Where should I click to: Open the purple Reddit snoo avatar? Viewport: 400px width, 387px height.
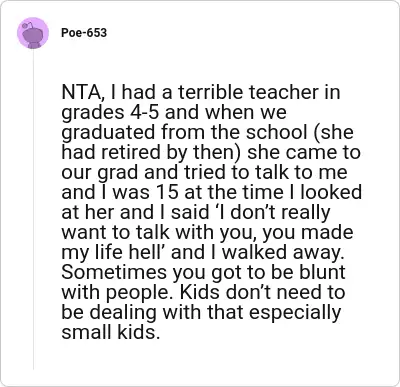(x=33, y=33)
